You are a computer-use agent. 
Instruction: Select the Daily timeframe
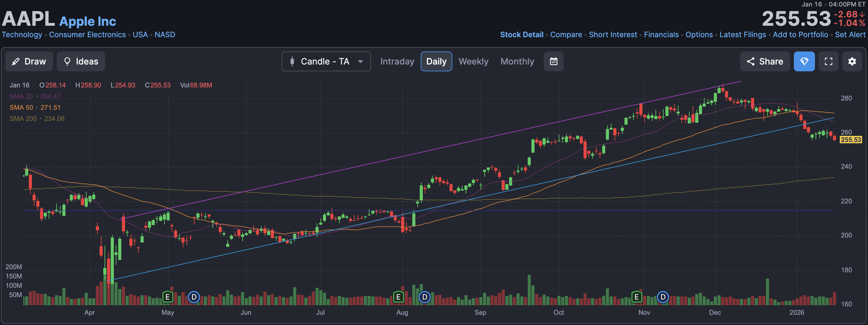click(x=436, y=61)
